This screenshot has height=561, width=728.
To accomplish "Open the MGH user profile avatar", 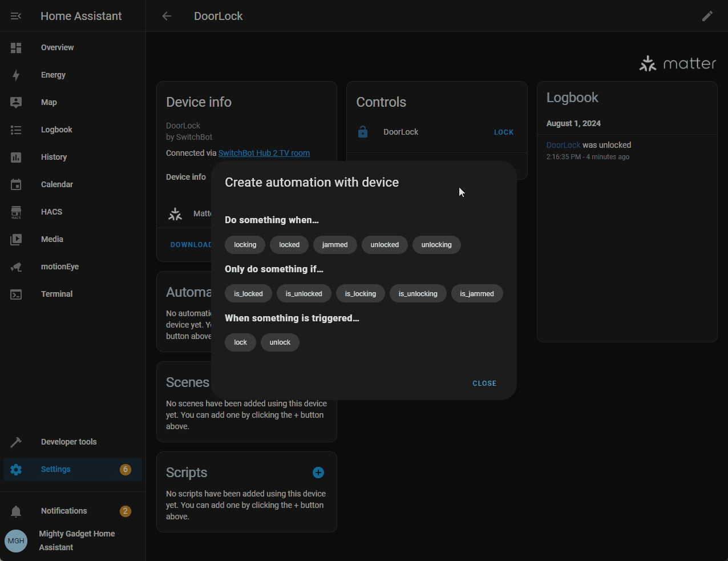I will [16, 541].
